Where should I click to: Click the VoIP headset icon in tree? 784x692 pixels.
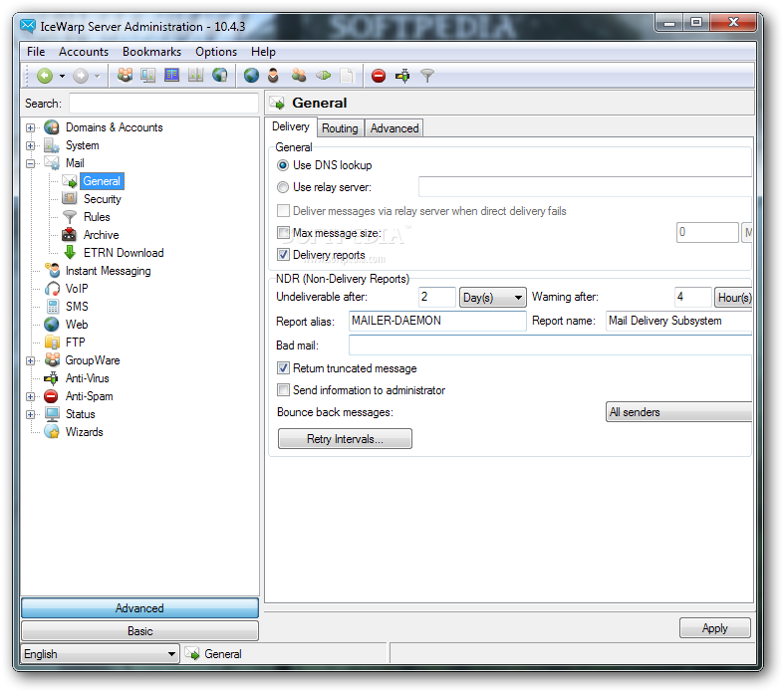coord(52,289)
